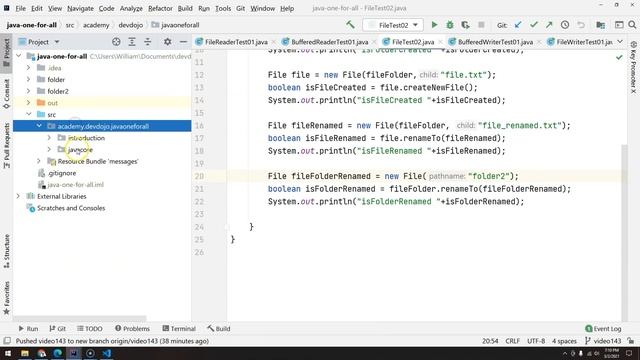The image size is (640, 360).
Task: Click the Stop process square icon
Action: point(481,25)
